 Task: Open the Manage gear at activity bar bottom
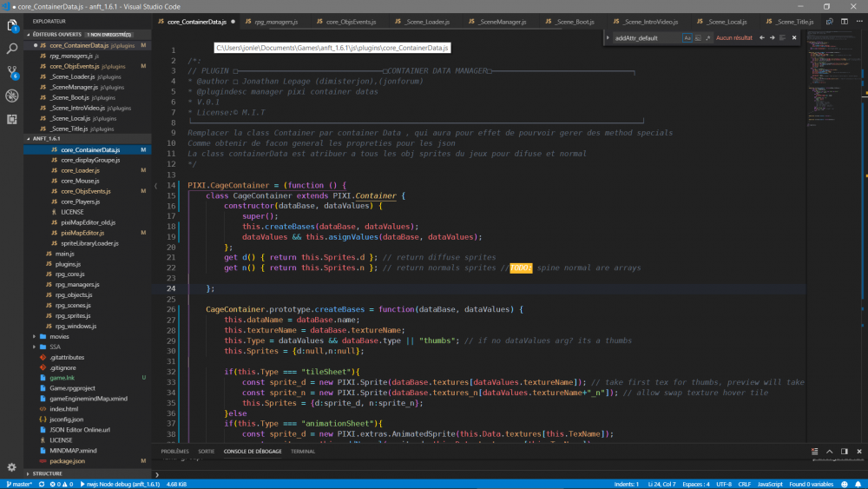click(11, 466)
